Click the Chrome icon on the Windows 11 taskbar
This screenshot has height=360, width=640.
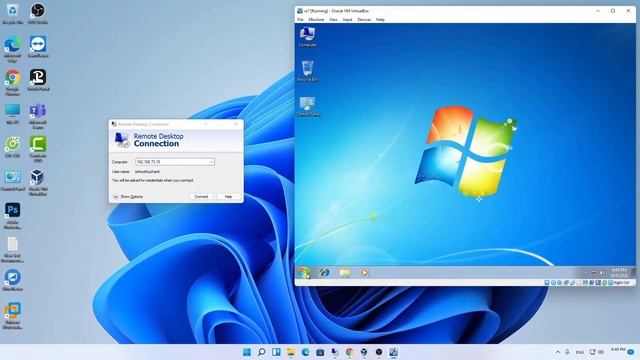tap(349, 352)
